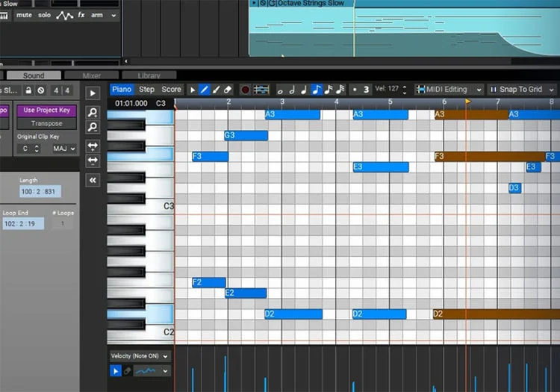560x392 pixels.
Task: Select the sixteenth note duration icon
Action: (x=329, y=90)
